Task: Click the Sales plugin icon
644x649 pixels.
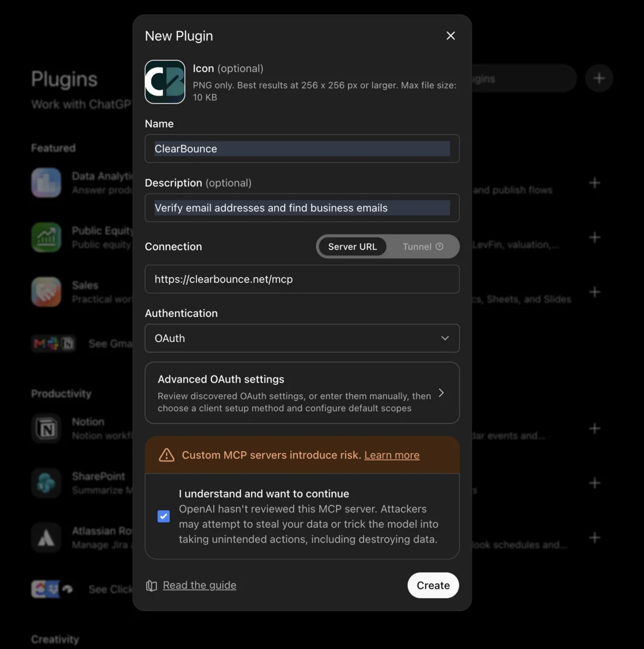Action: click(46, 292)
